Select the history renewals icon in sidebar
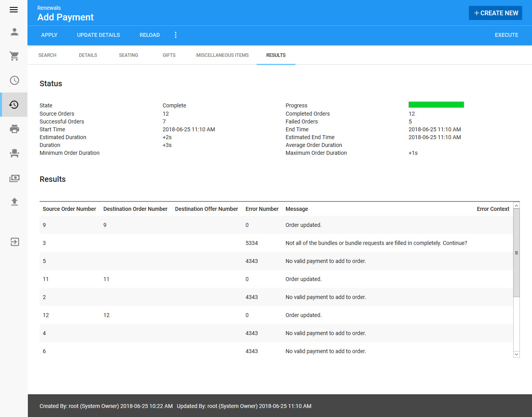This screenshot has height=417, width=532. [14, 105]
